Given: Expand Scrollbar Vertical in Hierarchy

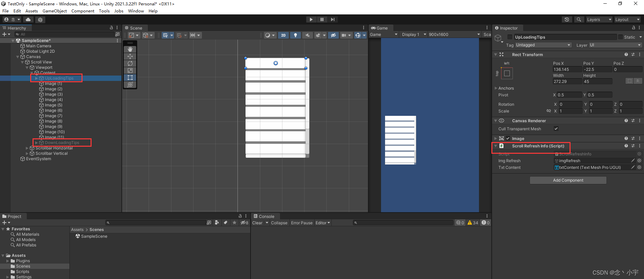Looking at the screenshot, I should (27, 153).
